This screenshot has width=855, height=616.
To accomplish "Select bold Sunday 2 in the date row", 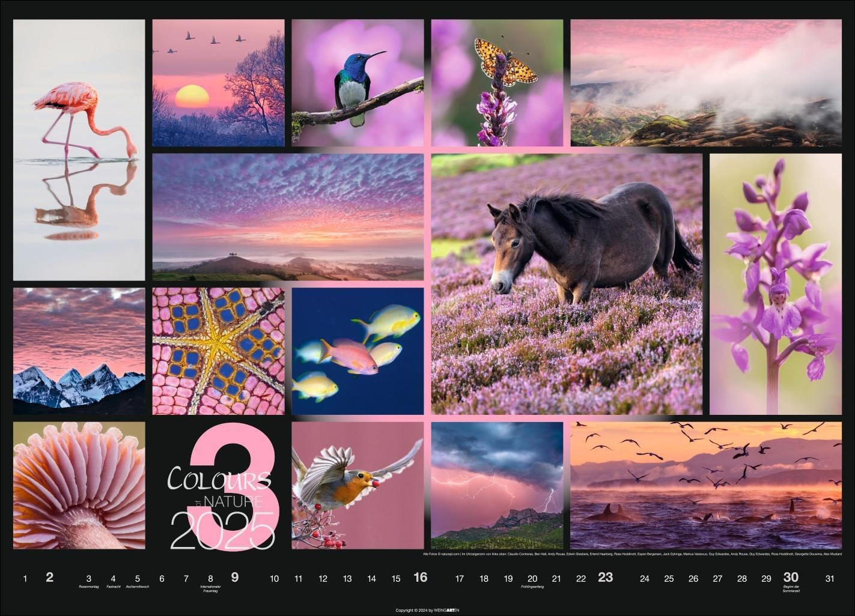I will (50, 577).
